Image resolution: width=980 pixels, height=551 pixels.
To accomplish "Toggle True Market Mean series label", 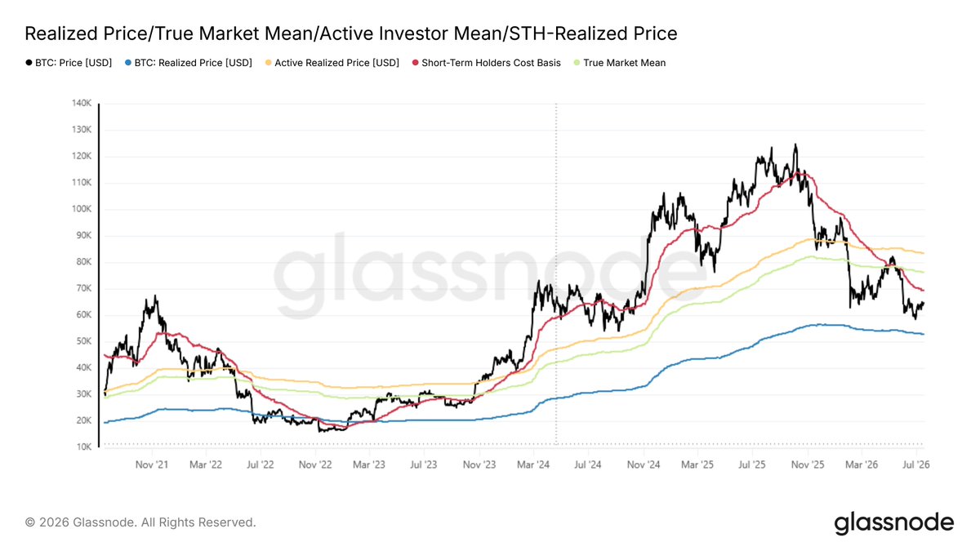I will 624,62.
